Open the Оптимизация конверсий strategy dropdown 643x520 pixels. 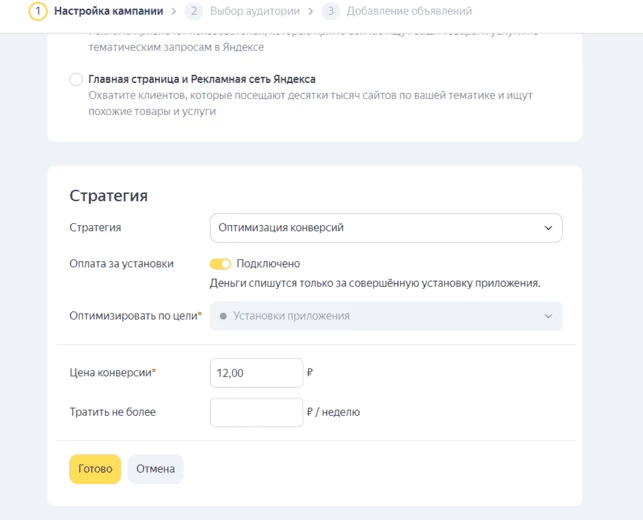point(386,228)
